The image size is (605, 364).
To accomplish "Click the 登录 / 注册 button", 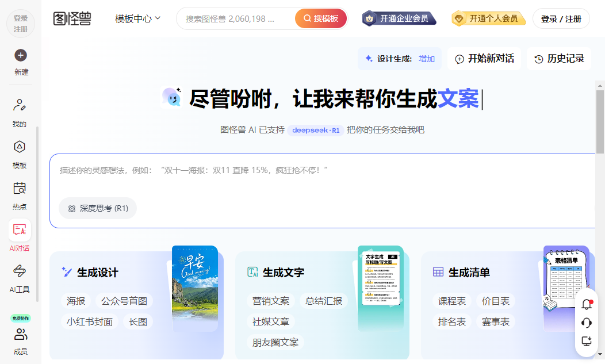I will point(561,18).
